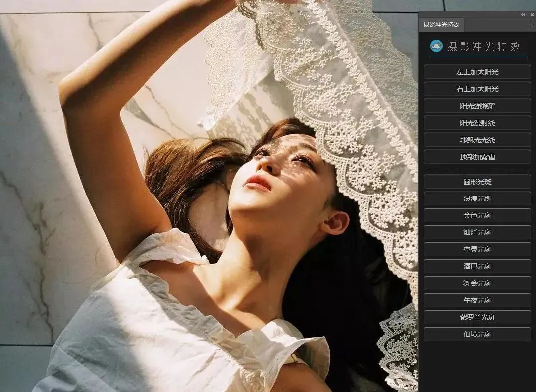Click the 浪漫光斑 button
This screenshot has height=392, width=536.
click(x=477, y=198)
